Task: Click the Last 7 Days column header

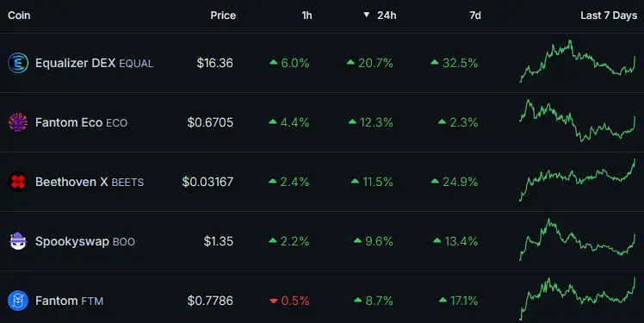Action: (x=609, y=16)
